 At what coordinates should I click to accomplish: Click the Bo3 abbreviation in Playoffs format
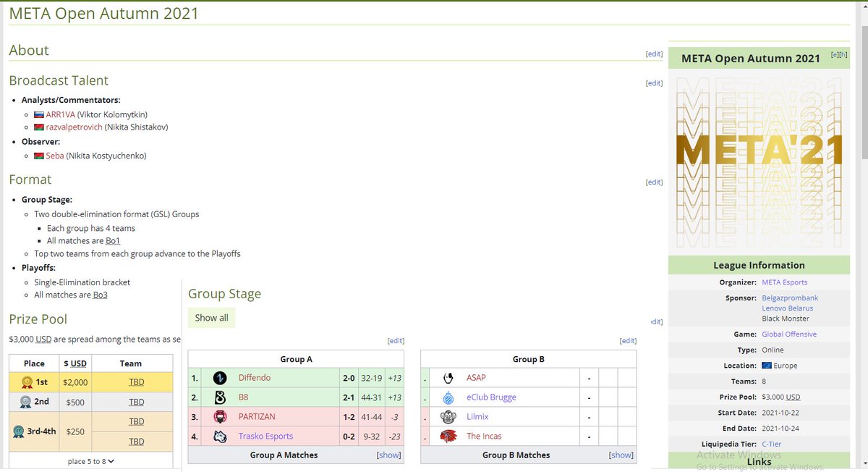[x=101, y=295]
